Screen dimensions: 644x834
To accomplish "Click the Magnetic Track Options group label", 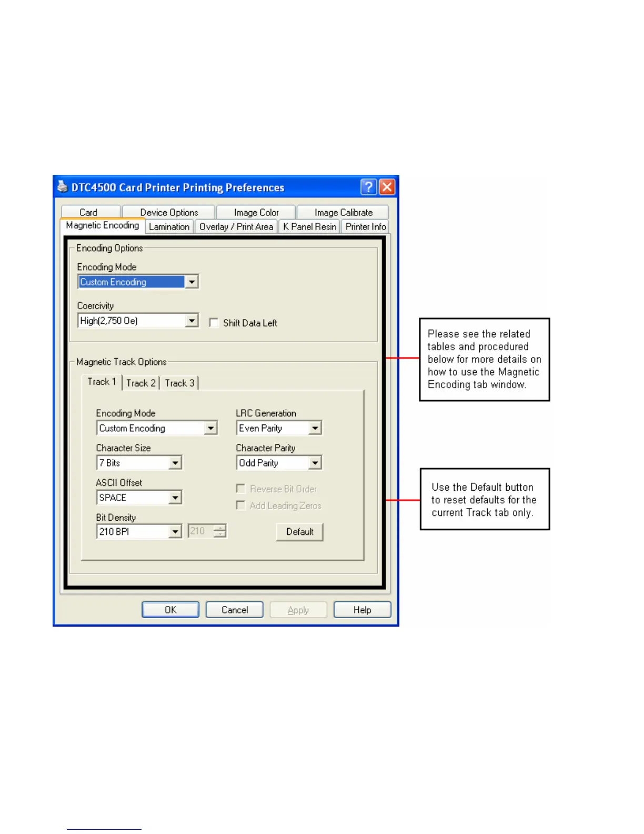I will tap(122, 362).
